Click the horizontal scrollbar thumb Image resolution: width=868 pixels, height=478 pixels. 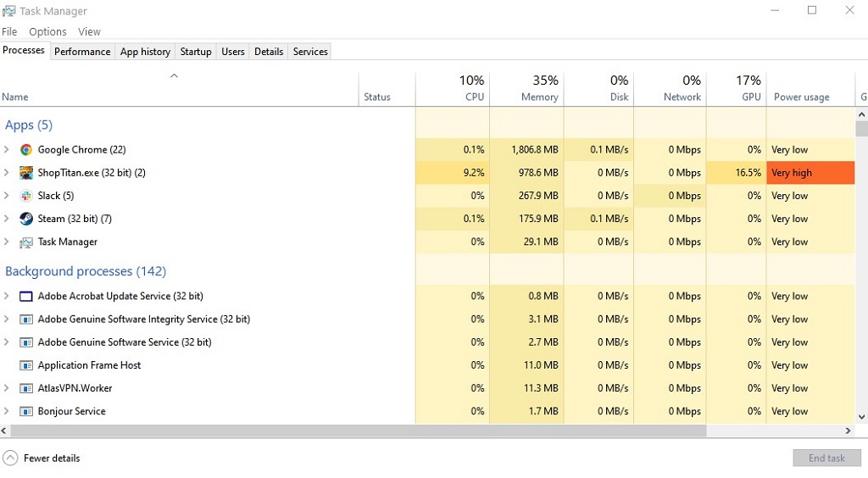(359, 431)
